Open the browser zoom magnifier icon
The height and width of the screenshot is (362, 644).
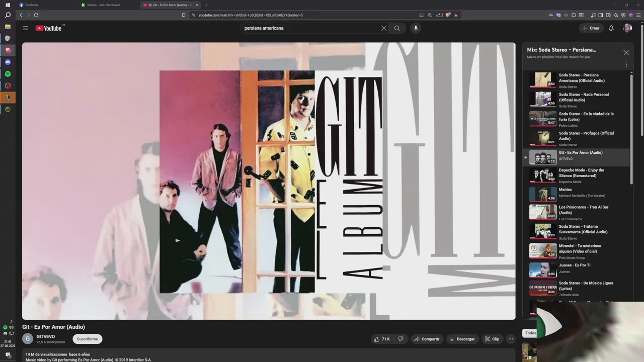430,15
